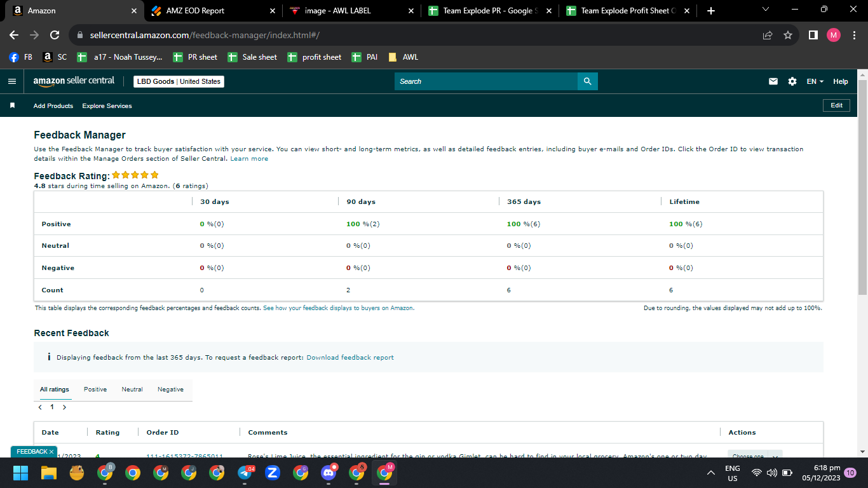Bookmark this tab with the star icon
Screen dimensions: 868x488
788,36
